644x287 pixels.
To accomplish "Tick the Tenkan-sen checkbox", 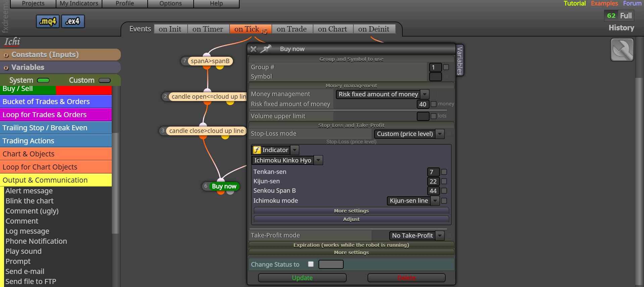I will [x=444, y=172].
